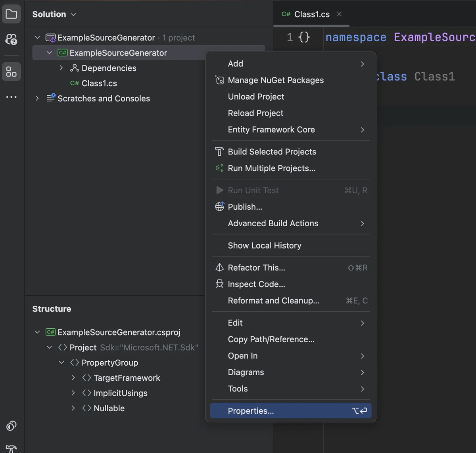Click the tag icon beside TargetFramework
The height and width of the screenshot is (453, 476).
coord(86,378)
